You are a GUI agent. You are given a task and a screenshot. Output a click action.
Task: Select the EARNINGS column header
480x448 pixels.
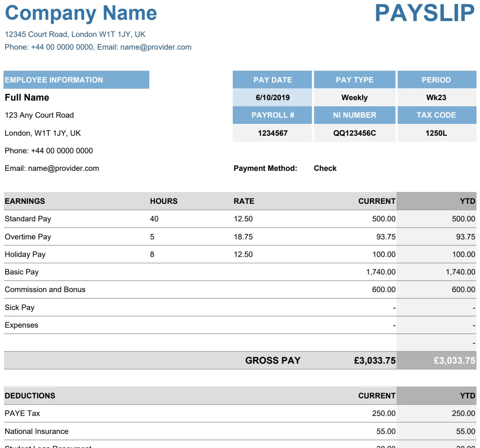click(x=25, y=201)
